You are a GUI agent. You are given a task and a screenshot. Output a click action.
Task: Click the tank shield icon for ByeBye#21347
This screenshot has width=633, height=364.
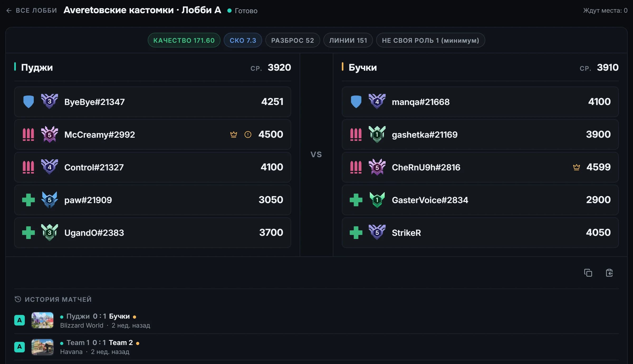(x=28, y=102)
